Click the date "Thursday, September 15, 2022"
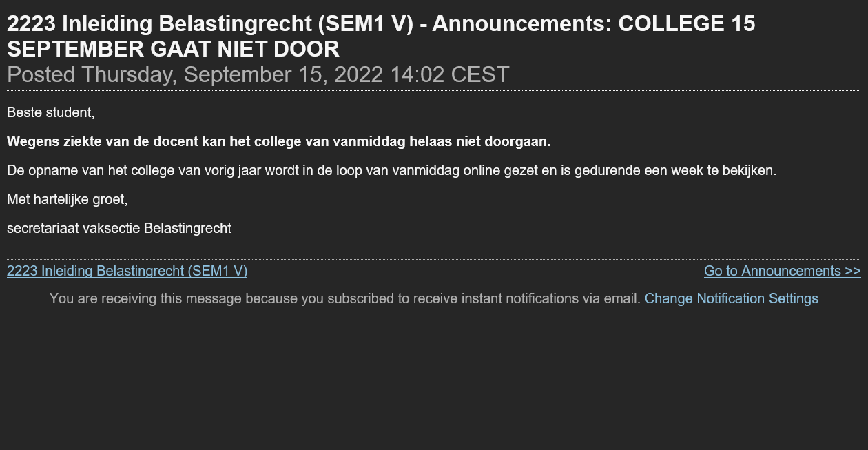868x450 pixels. coord(231,74)
